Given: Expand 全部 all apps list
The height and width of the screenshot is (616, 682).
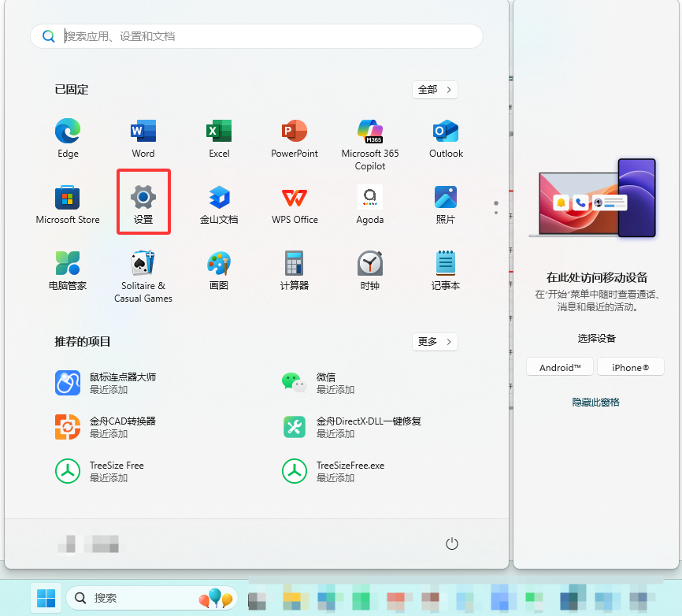Looking at the screenshot, I should pyautogui.click(x=435, y=90).
